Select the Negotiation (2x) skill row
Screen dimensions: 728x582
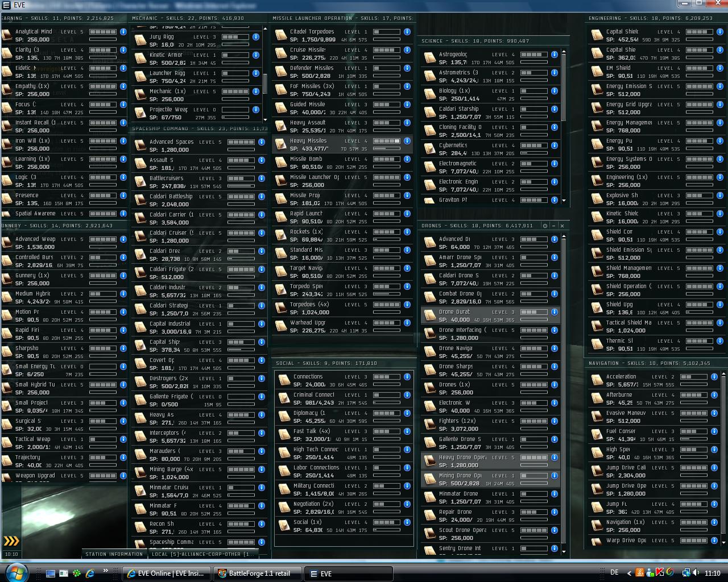coord(344,508)
